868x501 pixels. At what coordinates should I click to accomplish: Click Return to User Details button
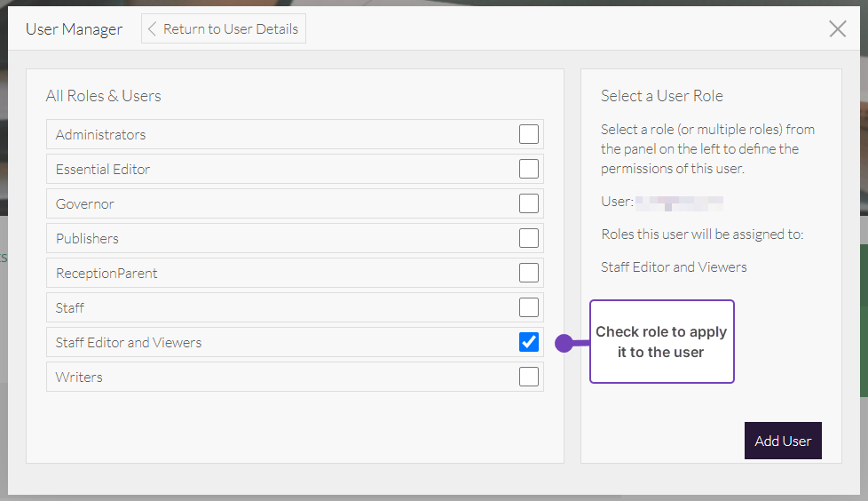pos(224,28)
